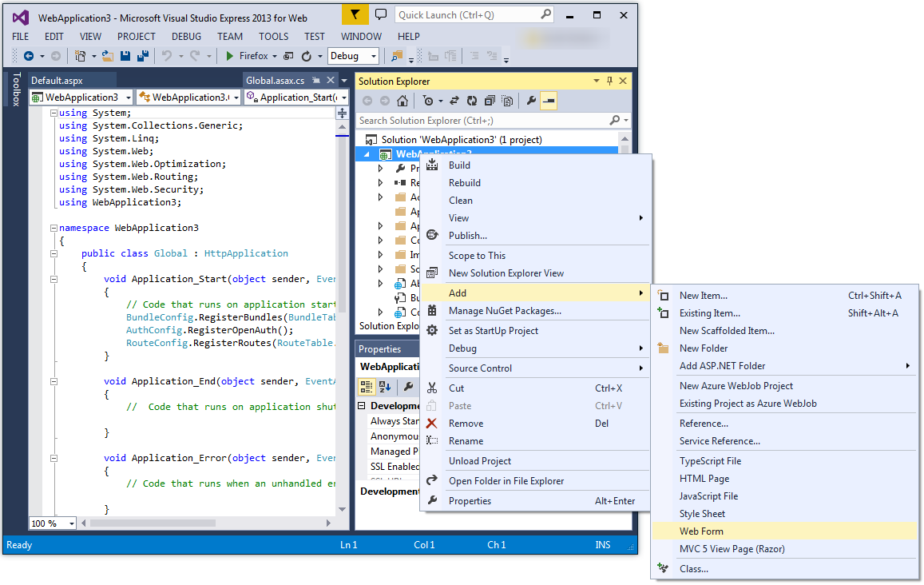Click Open Folder in File Explorer
Viewport: 924px width, 585px height.
[x=535, y=481]
